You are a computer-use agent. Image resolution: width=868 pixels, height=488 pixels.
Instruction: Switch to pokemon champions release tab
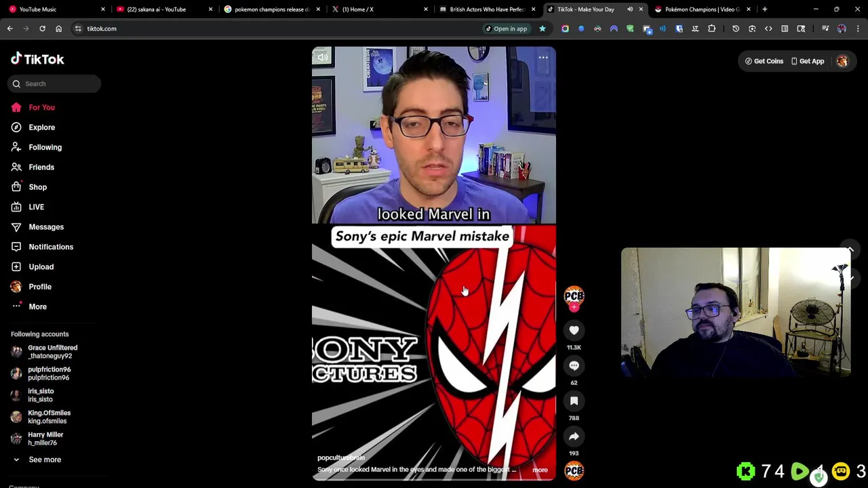(x=271, y=9)
